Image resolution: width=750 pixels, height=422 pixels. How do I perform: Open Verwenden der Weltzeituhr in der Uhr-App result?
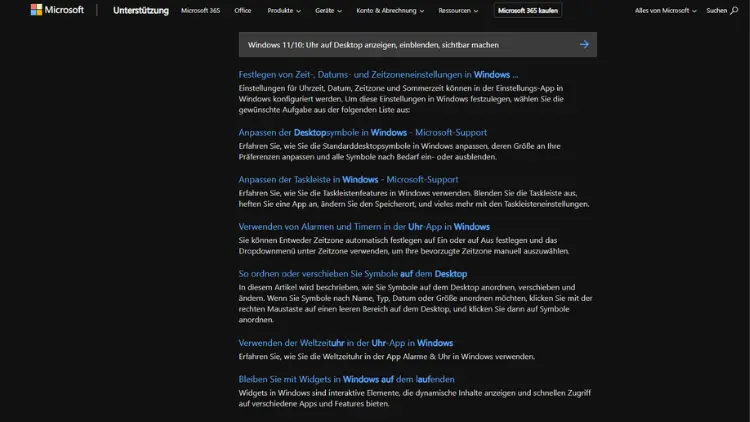point(345,343)
